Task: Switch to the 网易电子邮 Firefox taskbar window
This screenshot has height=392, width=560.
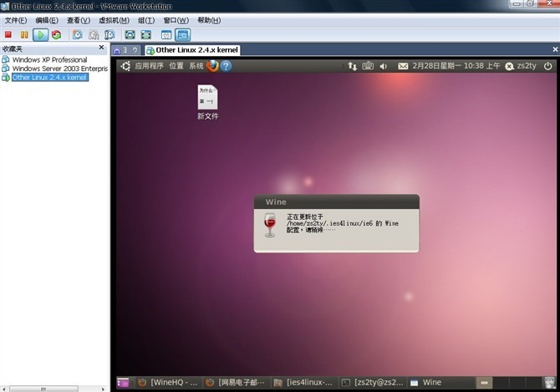Action: click(236, 382)
